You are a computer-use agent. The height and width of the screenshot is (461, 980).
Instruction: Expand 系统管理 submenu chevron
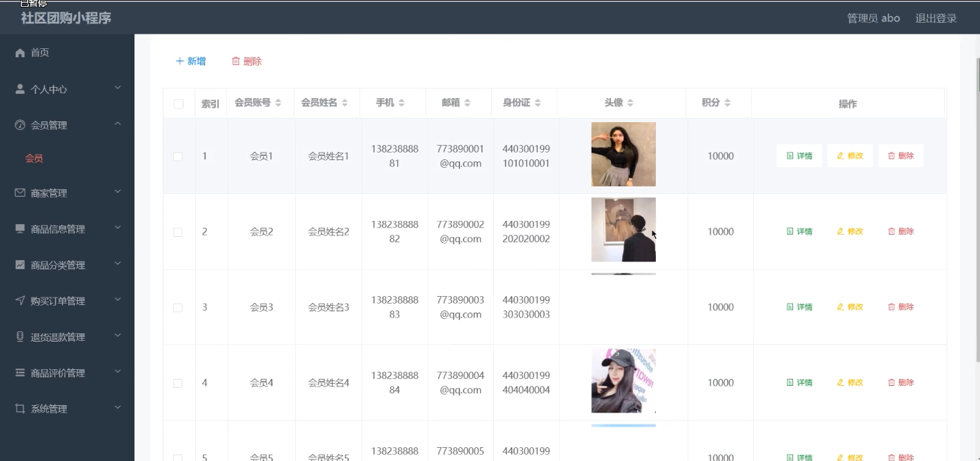pos(117,407)
